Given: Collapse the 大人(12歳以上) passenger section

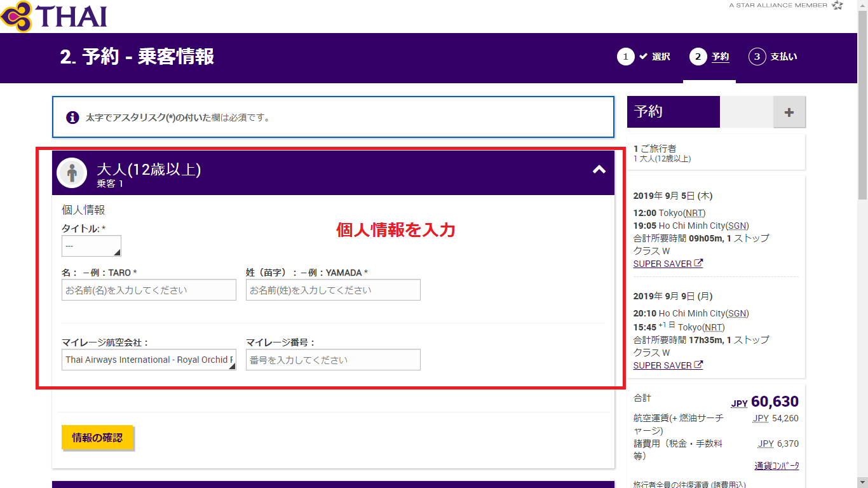Looking at the screenshot, I should point(599,170).
